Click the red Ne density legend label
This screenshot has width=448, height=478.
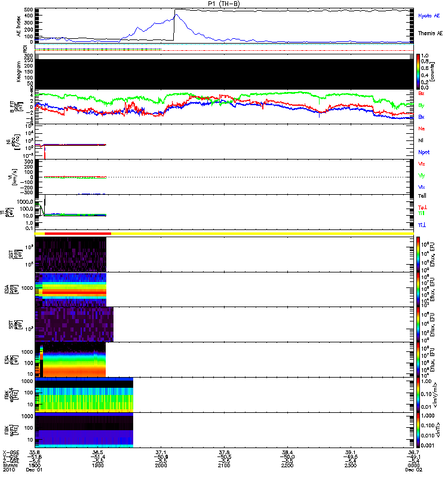tap(422, 128)
